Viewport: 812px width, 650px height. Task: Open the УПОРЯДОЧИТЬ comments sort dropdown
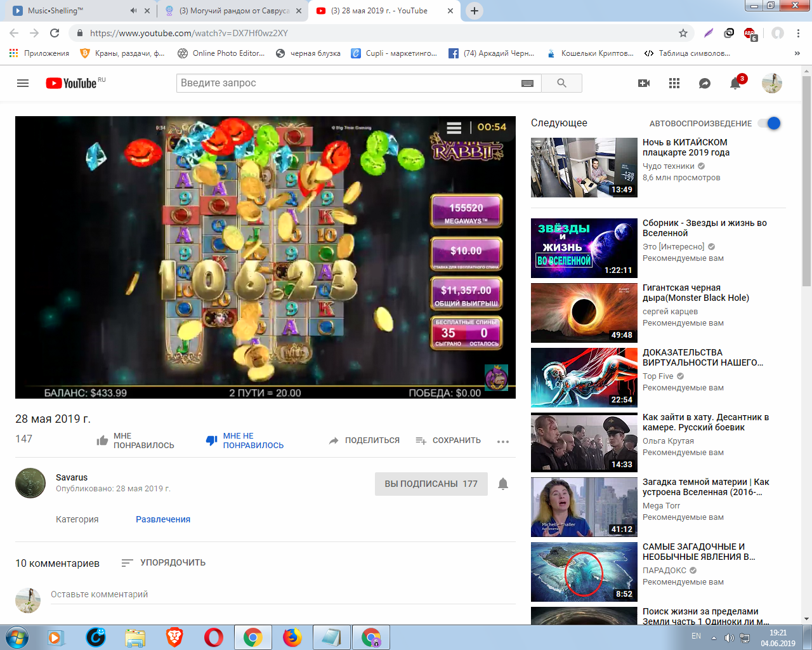pyautogui.click(x=164, y=562)
